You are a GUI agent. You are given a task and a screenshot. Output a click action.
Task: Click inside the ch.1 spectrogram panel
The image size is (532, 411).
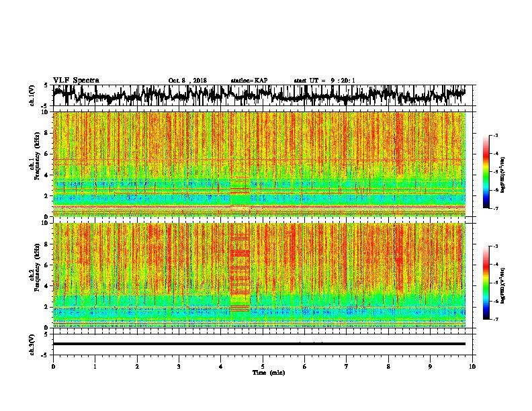[x=259, y=164]
